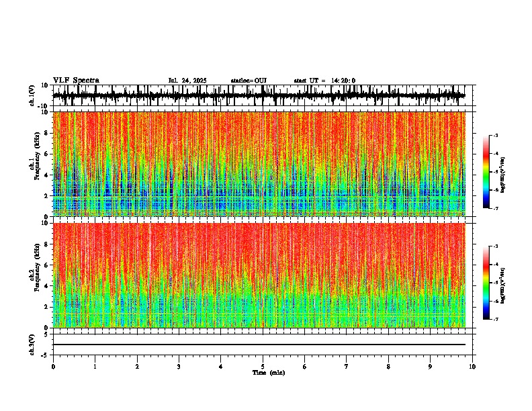The width and height of the screenshot is (532, 411).
Task: Click the date 'Jul 24, 2025'
Action: (x=187, y=81)
